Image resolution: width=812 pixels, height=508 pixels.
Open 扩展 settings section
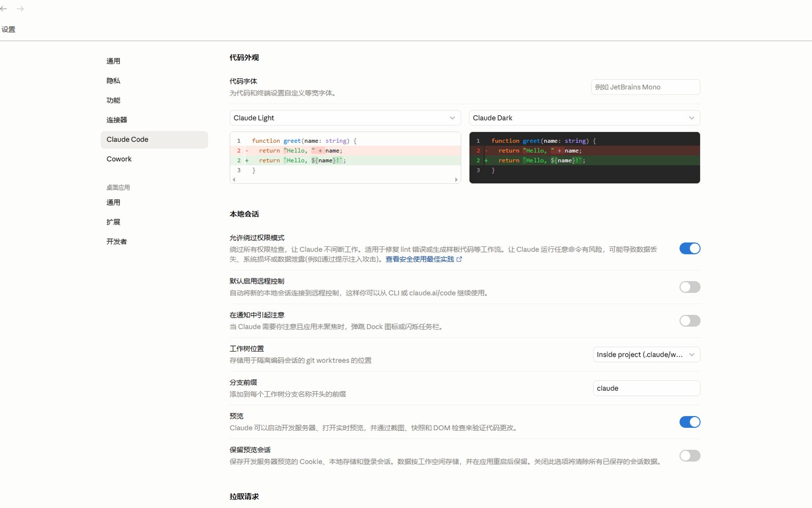point(154,222)
